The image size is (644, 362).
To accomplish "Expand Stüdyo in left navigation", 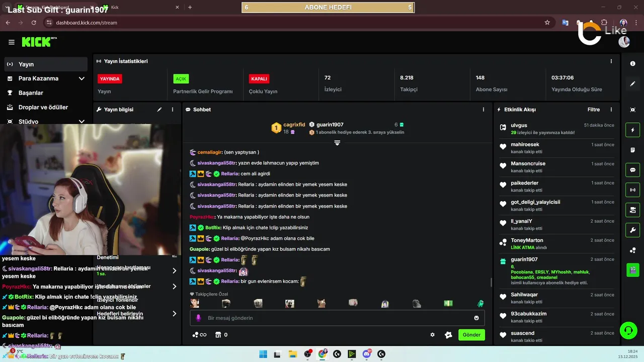I will coord(46,121).
